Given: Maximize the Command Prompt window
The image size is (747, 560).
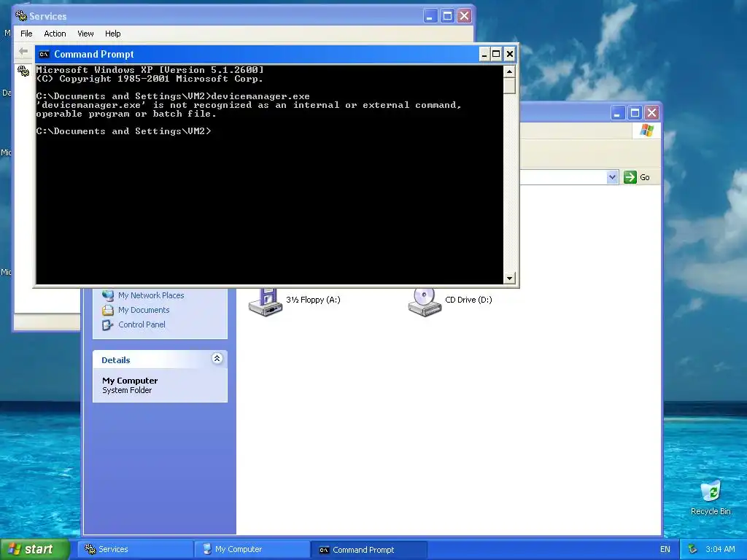Looking at the screenshot, I should click(496, 54).
